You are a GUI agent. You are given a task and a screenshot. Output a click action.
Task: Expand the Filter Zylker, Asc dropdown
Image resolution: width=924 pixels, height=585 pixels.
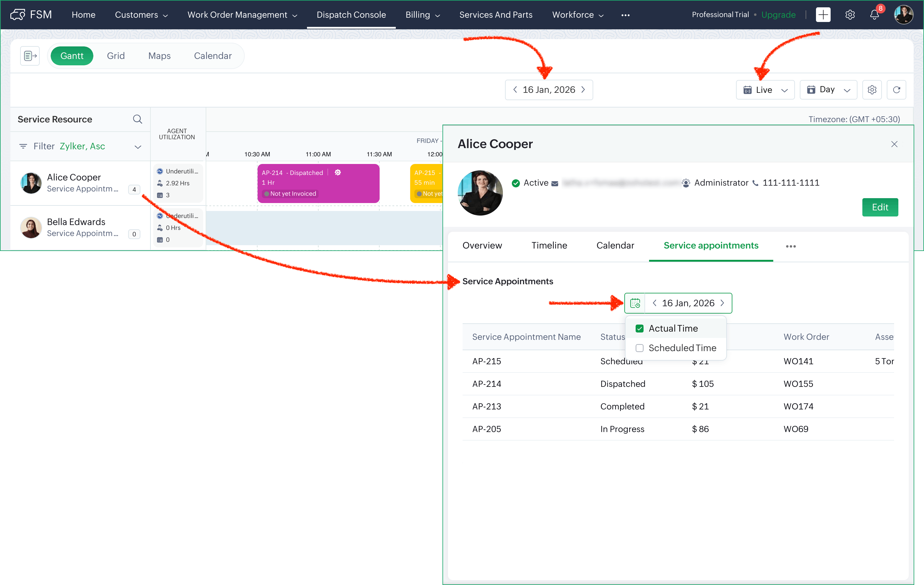tap(138, 147)
